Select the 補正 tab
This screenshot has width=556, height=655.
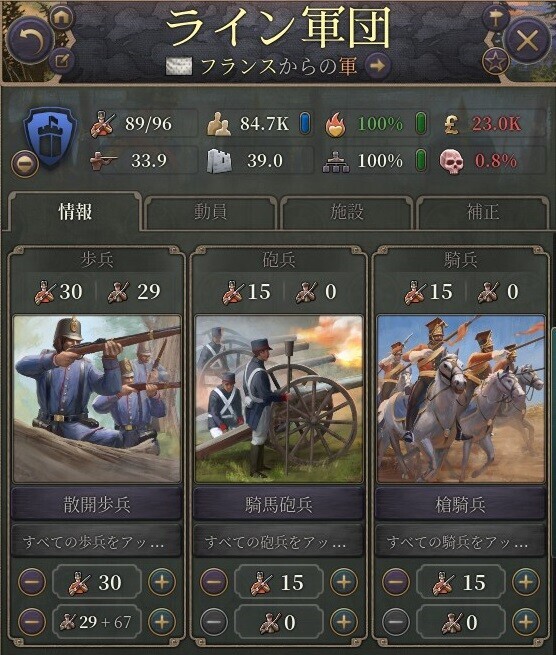[x=482, y=212]
